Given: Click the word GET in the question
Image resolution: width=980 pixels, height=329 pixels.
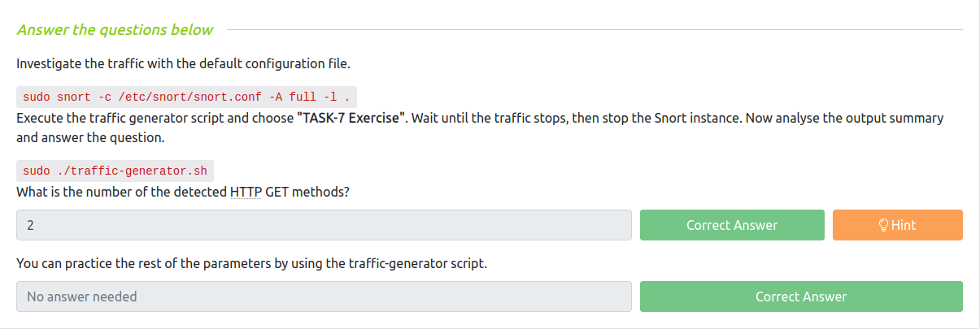Looking at the screenshot, I should [x=278, y=192].
